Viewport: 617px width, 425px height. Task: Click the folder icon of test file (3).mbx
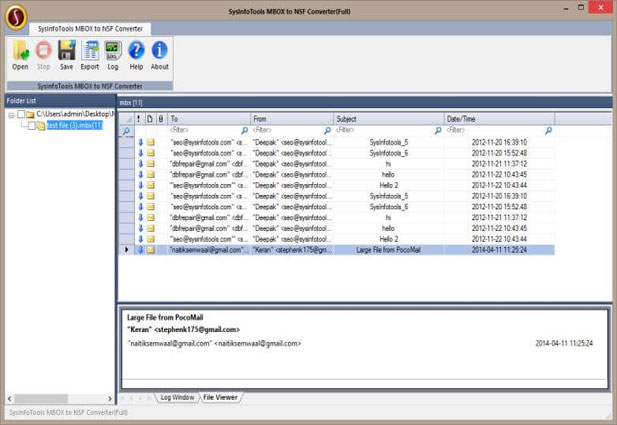pyautogui.click(x=41, y=126)
